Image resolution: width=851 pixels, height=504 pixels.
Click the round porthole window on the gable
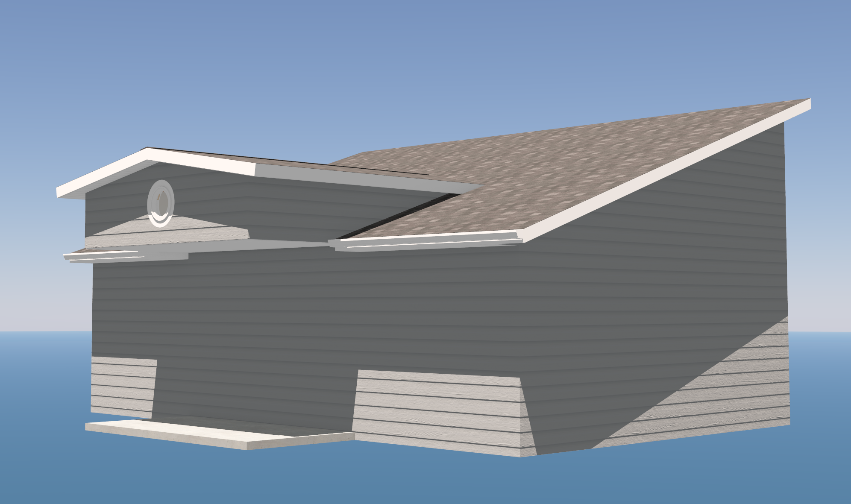pyautogui.click(x=161, y=203)
